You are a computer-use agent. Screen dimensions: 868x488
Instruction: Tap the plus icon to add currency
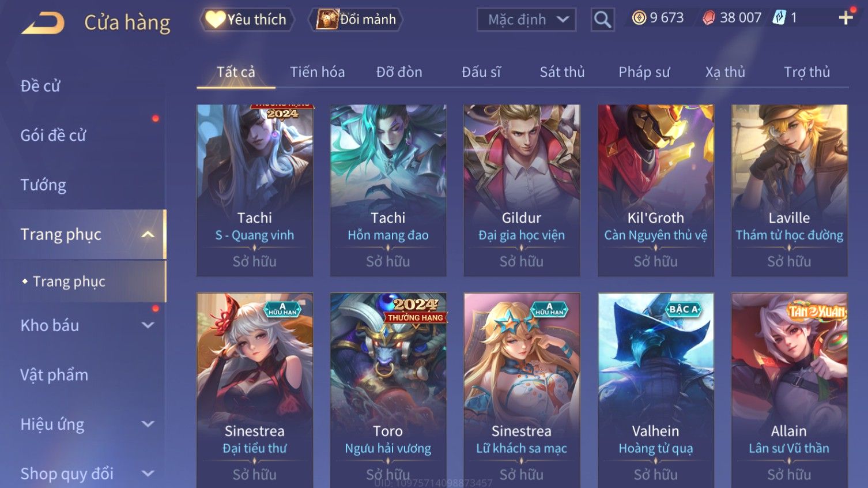click(x=846, y=18)
